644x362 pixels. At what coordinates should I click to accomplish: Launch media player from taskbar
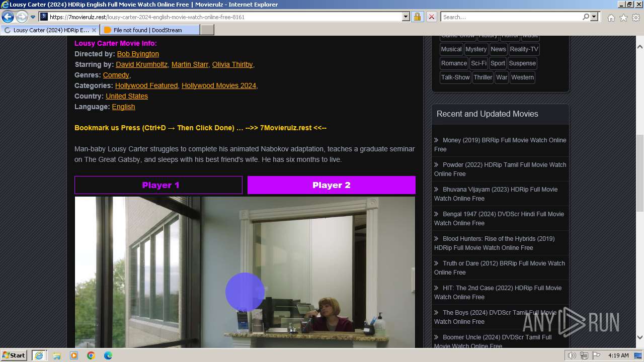pyautogui.click(x=73, y=355)
